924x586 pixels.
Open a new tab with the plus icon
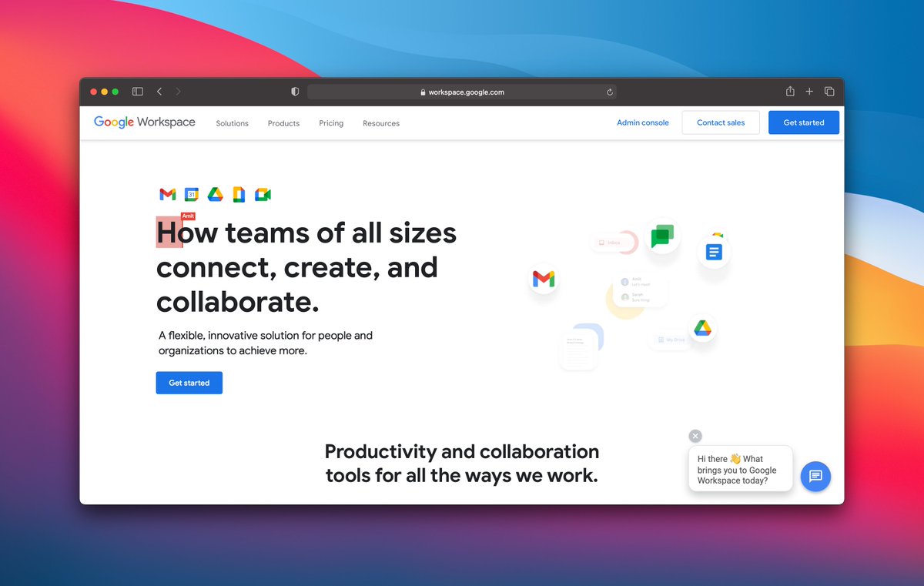[809, 92]
